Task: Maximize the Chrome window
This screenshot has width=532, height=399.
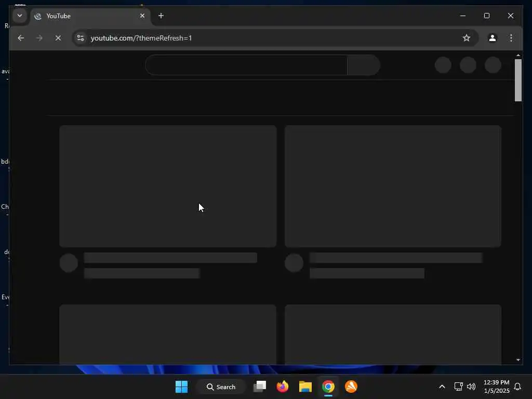Action: (x=486, y=16)
